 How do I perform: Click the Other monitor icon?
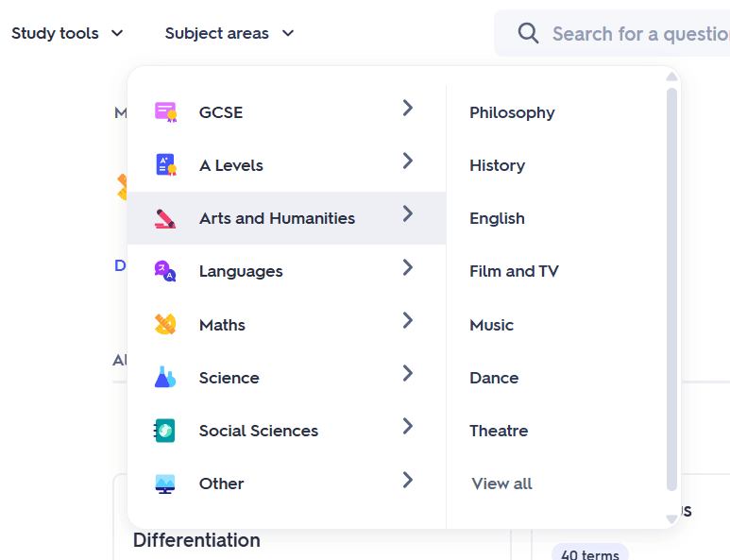pyautogui.click(x=165, y=484)
